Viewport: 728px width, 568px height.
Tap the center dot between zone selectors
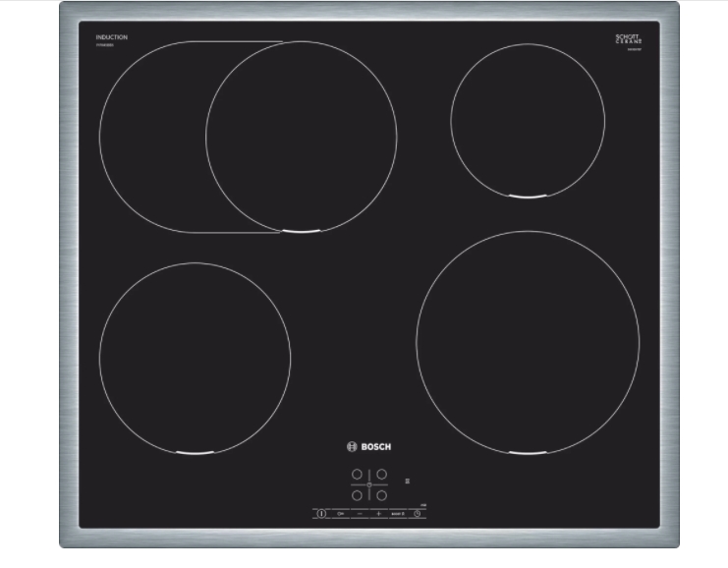[368, 485]
